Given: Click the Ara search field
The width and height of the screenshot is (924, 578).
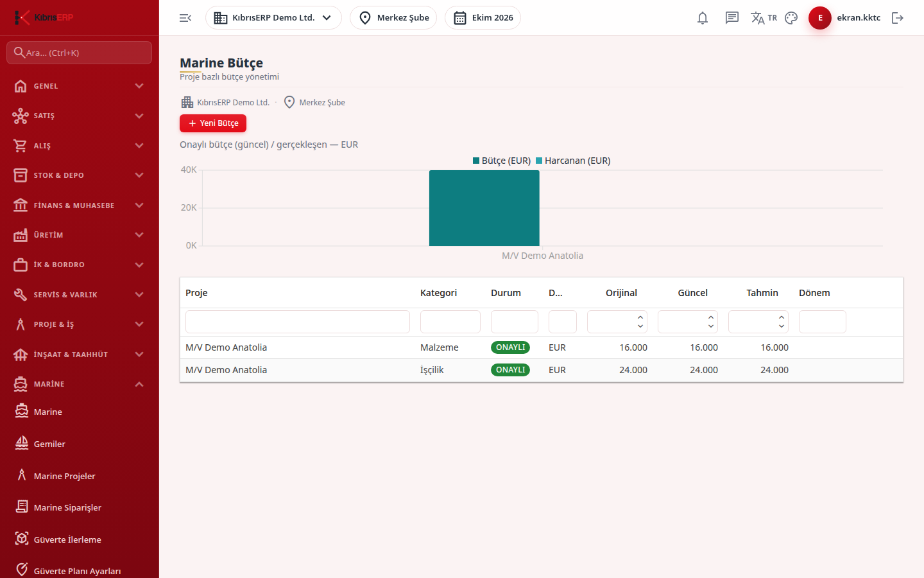Looking at the screenshot, I should tap(80, 53).
